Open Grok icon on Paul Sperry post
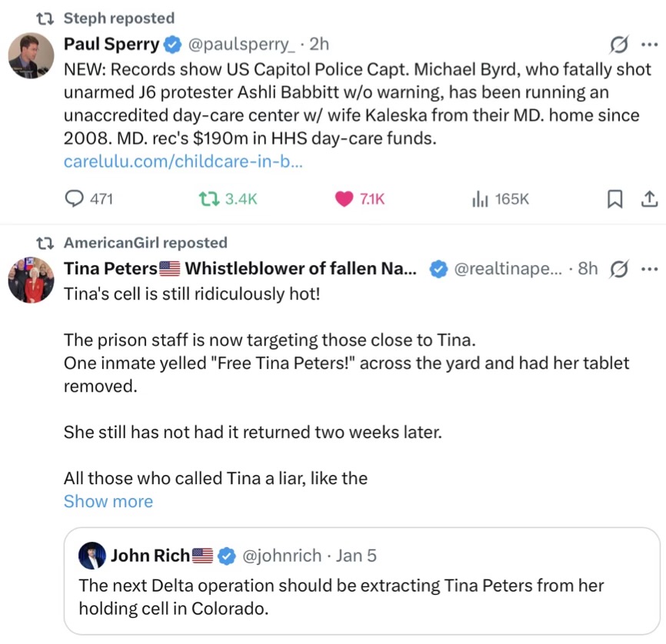666x644 pixels. [619, 45]
